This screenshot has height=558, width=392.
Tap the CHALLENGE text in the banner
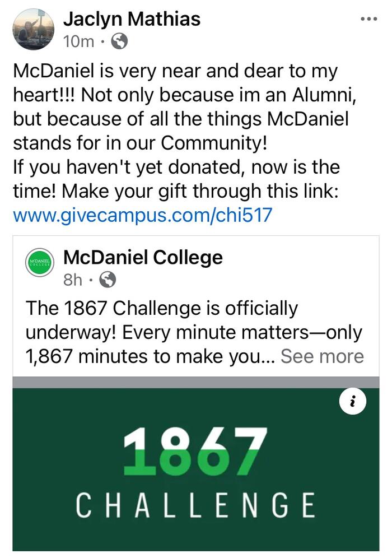tap(195, 505)
